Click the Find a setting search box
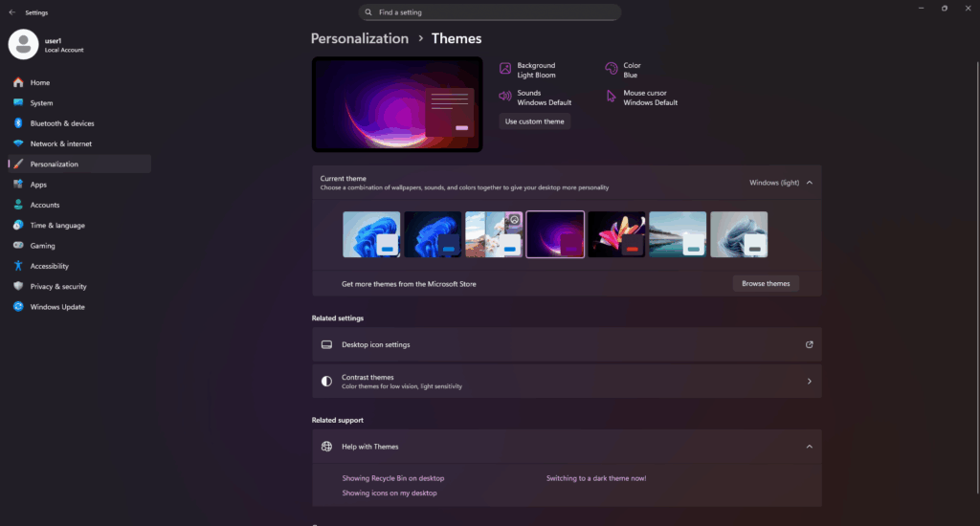Viewport: 980px width, 526px height. pyautogui.click(x=490, y=12)
